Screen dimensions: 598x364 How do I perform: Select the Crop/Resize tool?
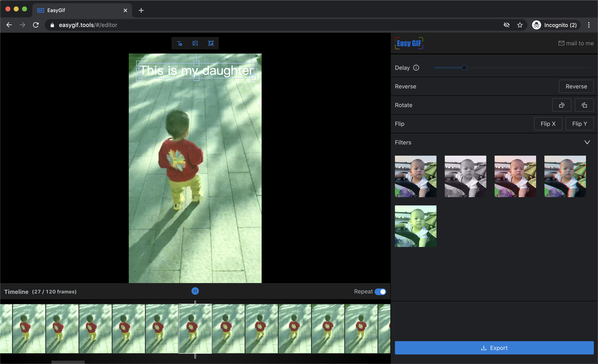[x=211, y=43]
